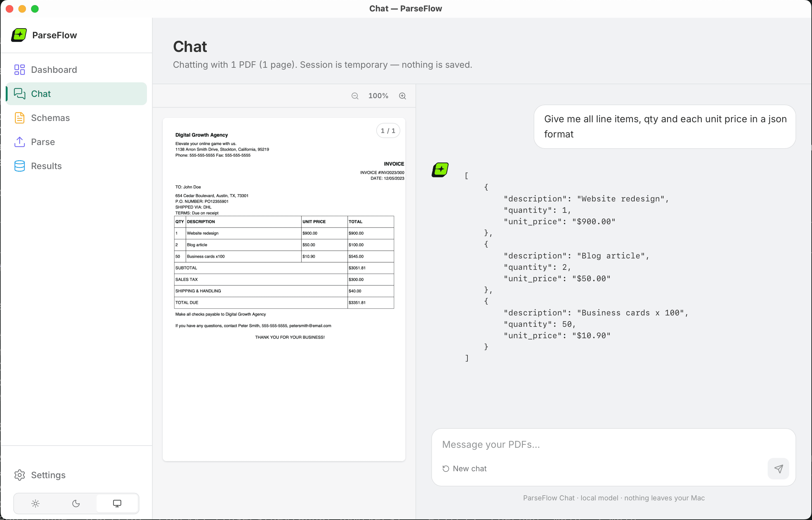Click the Parse upload icon
The height and width of the screenshot is (520, 812).
pyautogui.click(x=19, y=142)
